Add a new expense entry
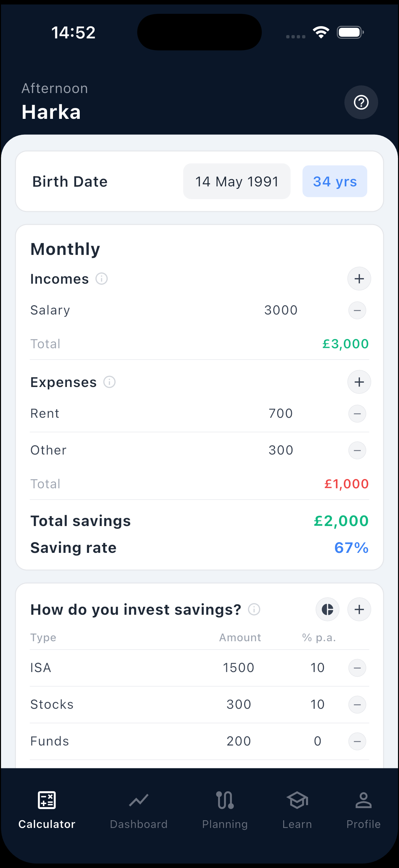Viewport: 399px width, 868px height. pos(359,382)
